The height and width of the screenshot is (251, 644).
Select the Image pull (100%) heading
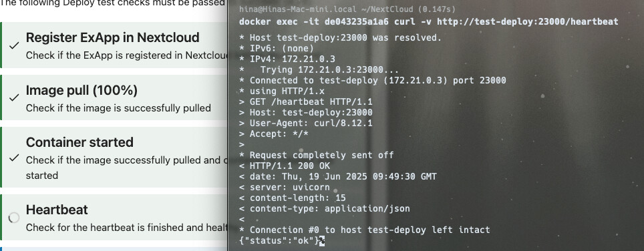point(82,90)
